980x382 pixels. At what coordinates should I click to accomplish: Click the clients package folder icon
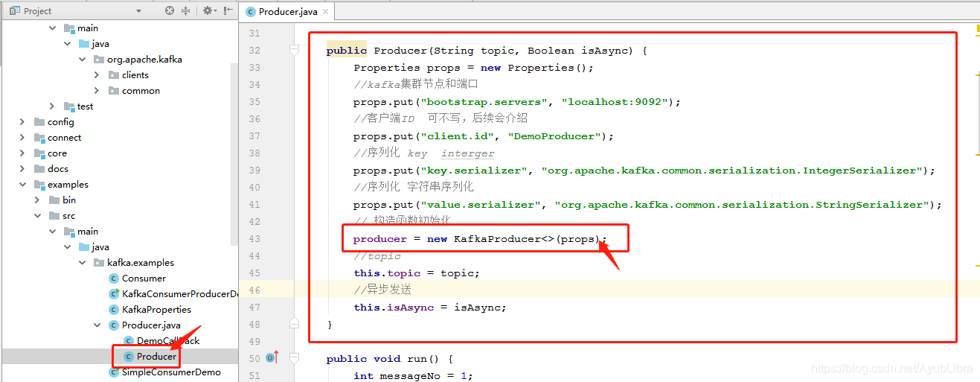(114, 75)
